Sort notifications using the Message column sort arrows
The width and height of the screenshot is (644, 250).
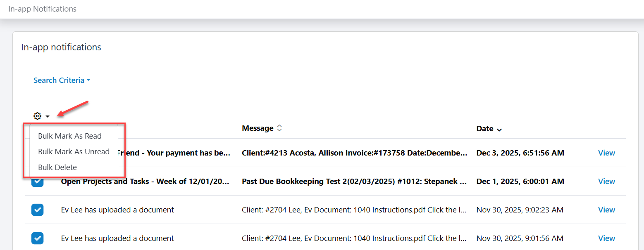coord(279,128)
